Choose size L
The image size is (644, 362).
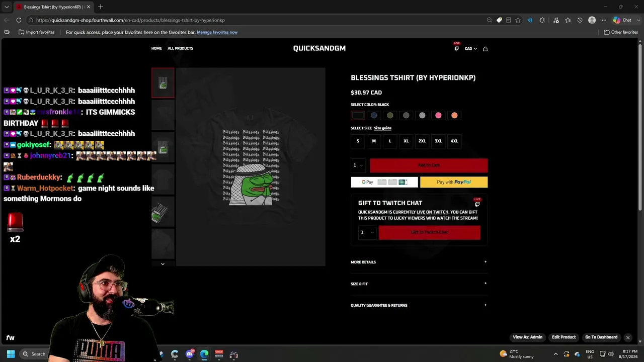pyautogui.click(x=390, y=141)
